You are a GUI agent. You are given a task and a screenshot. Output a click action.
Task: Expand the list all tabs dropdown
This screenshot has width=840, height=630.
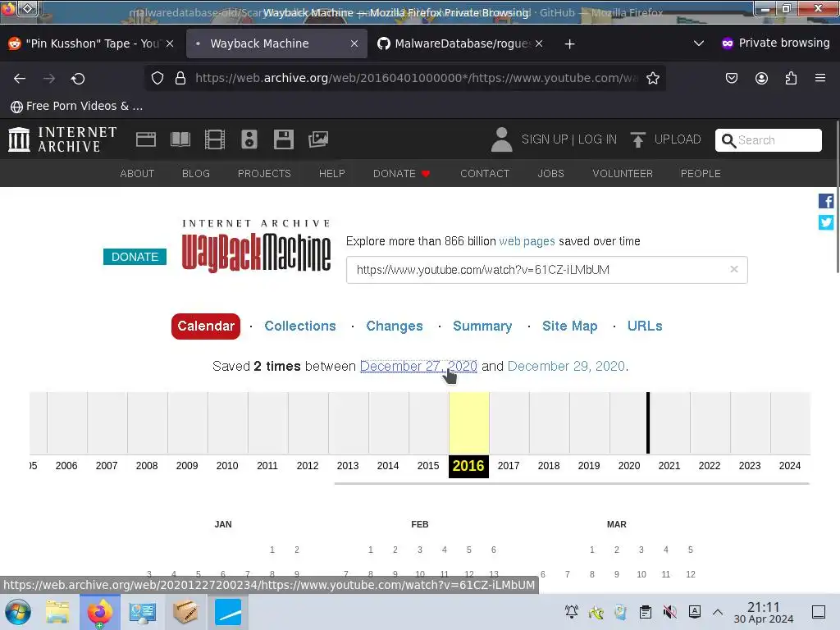pos(699,43)
